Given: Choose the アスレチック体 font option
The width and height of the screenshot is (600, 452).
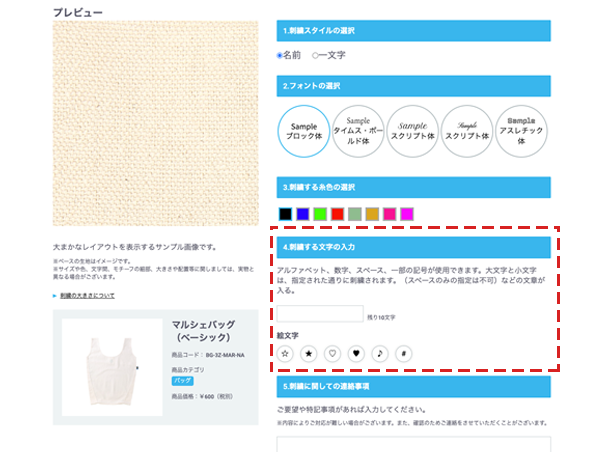Looking at the screenshot, I should (x=521, y=131).
